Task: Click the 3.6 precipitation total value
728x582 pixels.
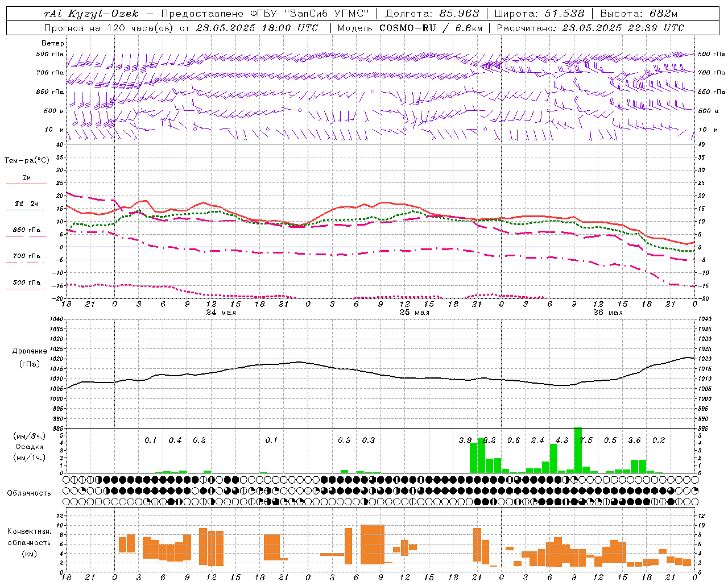Action: click(x=634, y=440)
